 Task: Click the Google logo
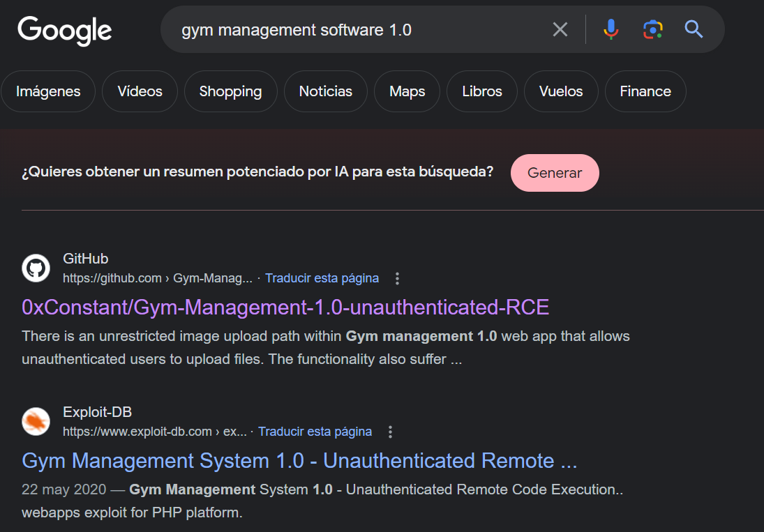(64, 30)
